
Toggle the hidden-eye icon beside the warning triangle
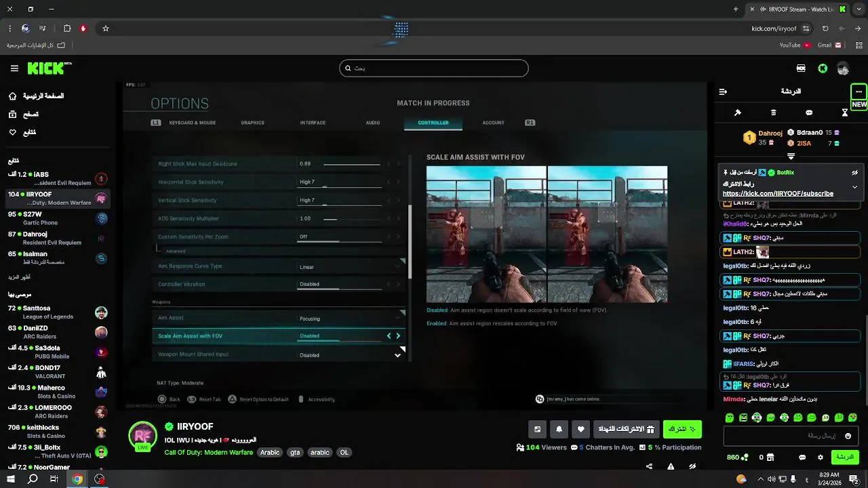click(x=692, y=466)
